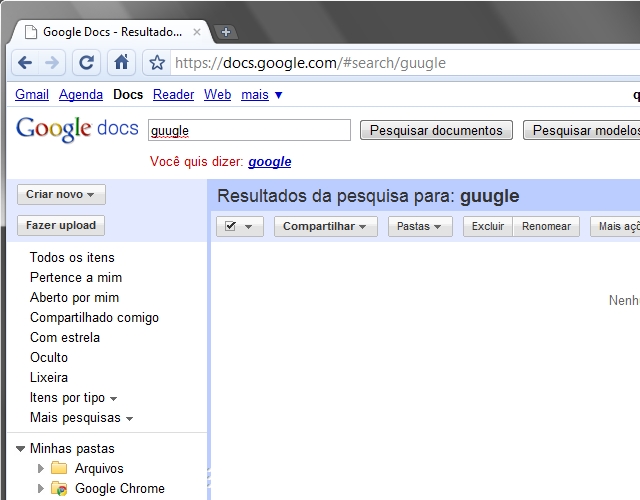Click the page icon on the browser tab

31,32
